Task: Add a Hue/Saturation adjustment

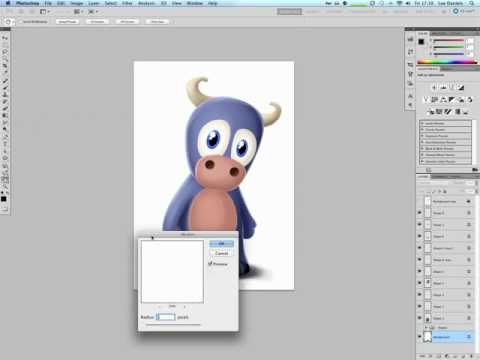Action: (434, 99)
